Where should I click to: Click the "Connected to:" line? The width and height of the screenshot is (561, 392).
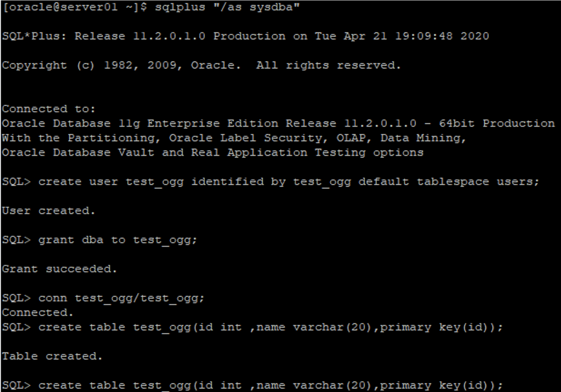point(48,109)
